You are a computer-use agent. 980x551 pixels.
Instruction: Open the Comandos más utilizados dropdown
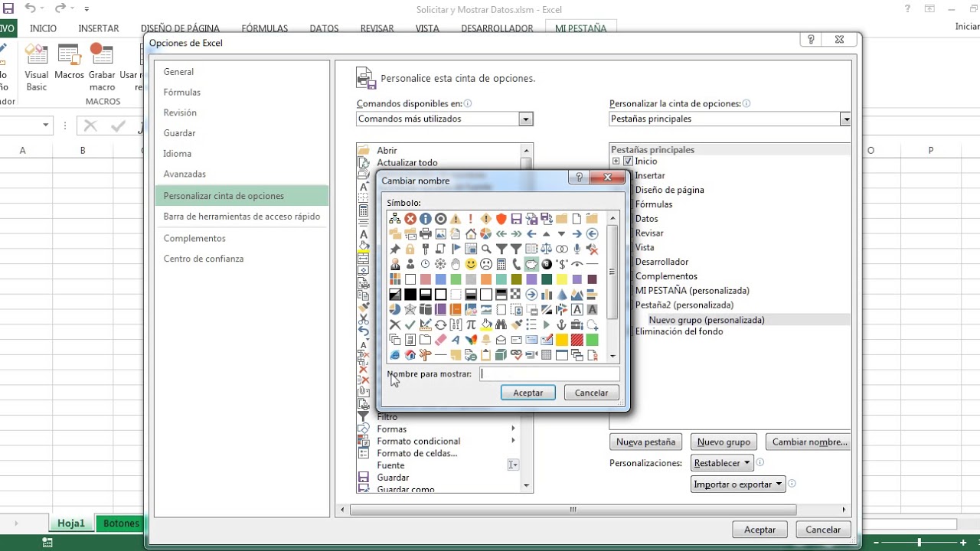click(x=525, y=119)
